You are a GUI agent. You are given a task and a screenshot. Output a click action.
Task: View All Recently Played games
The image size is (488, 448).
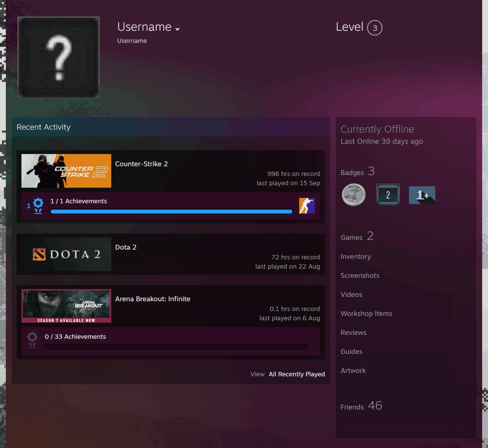297,374
